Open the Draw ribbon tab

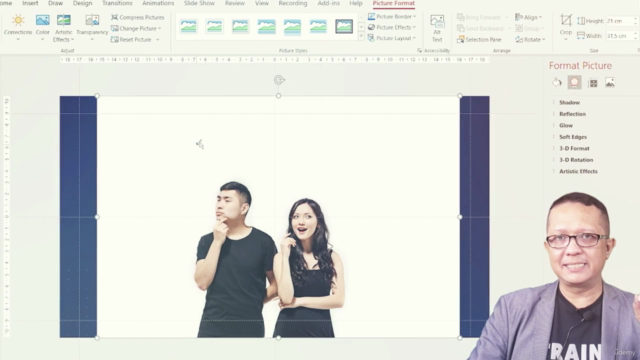tap(56, 3)
